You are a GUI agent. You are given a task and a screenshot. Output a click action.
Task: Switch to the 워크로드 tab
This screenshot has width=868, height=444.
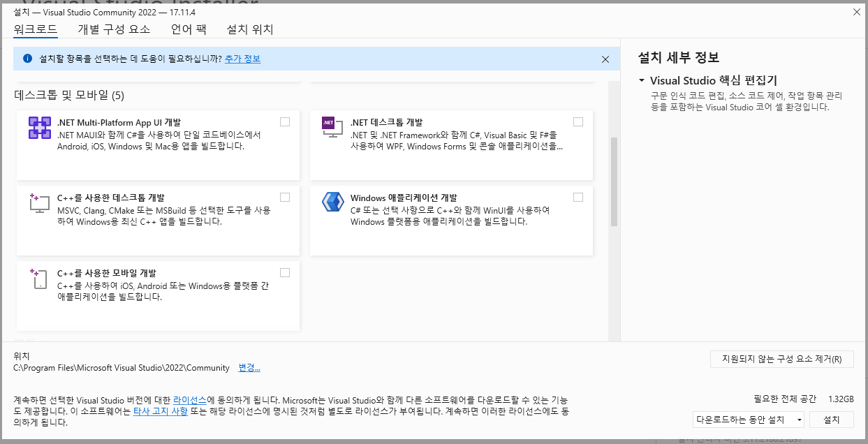point(35,29)
